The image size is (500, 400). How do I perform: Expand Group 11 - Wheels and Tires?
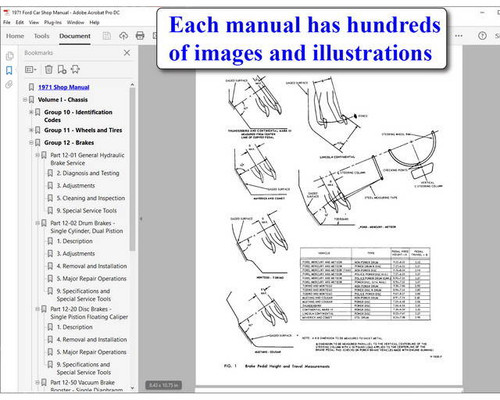pyautogui.click(x=31, y=130)
